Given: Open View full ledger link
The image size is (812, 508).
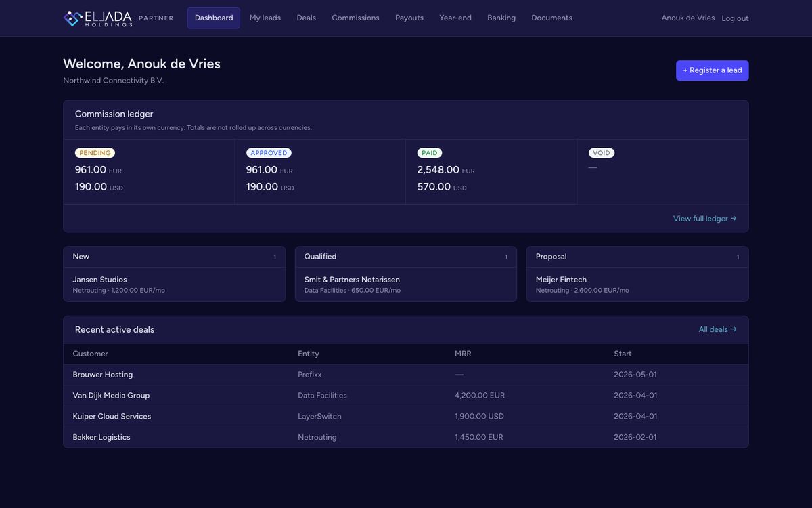Looking at the screenshot, I should [704, 219].
